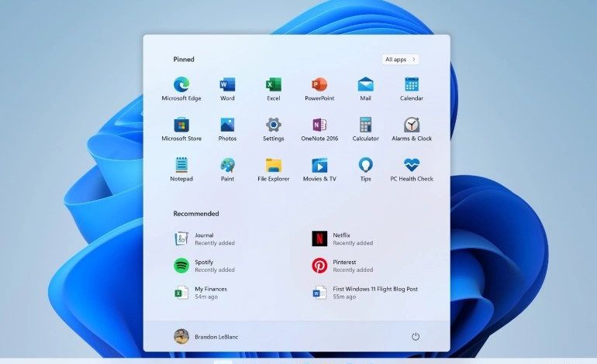Open First Windows 11 Flight Blog Post

click(364, 293)
